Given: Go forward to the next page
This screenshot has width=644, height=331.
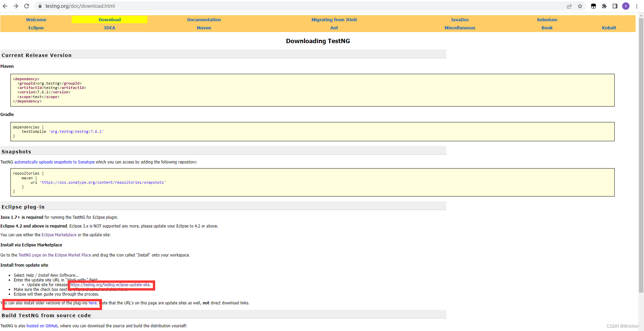Looking at the screenshot, I should coord(16,6).
